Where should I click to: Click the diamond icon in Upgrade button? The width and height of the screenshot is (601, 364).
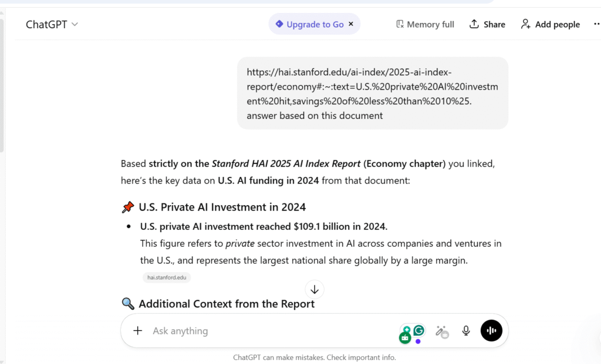coord(279,24)
